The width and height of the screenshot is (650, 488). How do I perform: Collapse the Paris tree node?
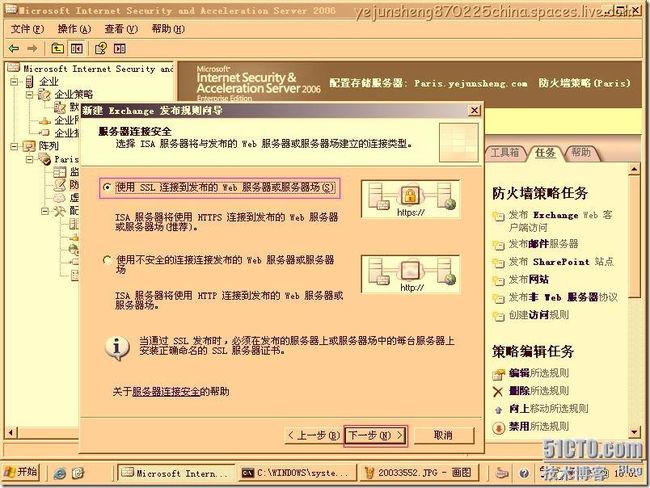[x=29, y=159]
